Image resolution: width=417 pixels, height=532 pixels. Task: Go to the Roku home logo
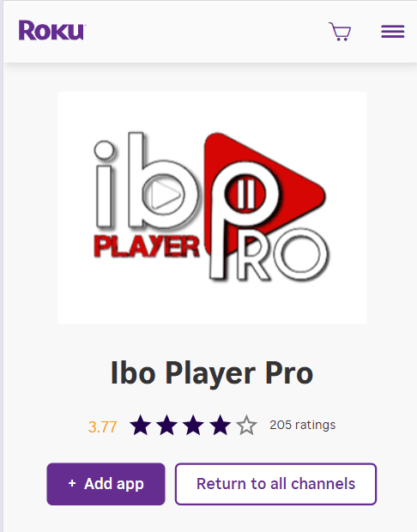pos(52,31)
